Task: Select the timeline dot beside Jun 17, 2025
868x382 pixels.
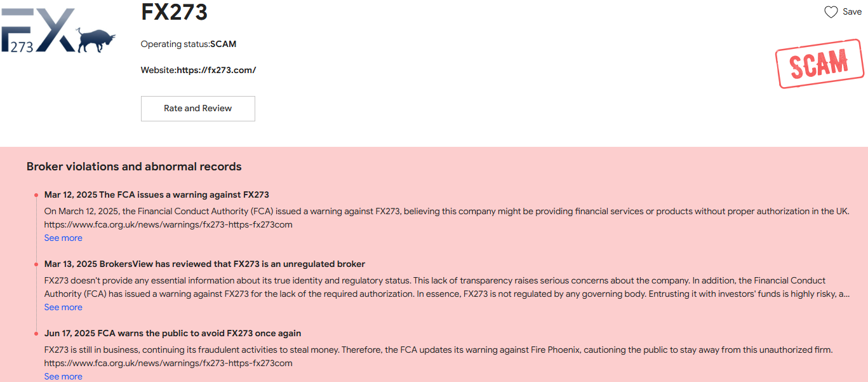Action: tap(37, 333)
